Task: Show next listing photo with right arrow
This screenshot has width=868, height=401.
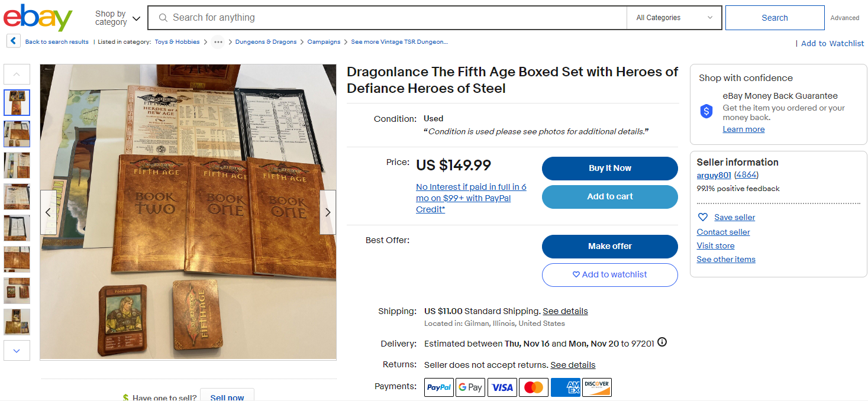Action: click(328, 212)
